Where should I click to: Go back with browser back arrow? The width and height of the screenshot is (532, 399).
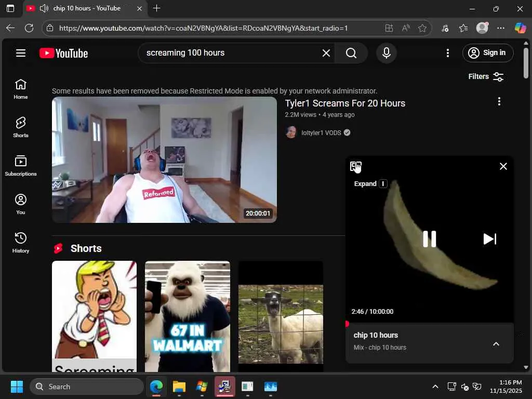click(x=10, y=28)
